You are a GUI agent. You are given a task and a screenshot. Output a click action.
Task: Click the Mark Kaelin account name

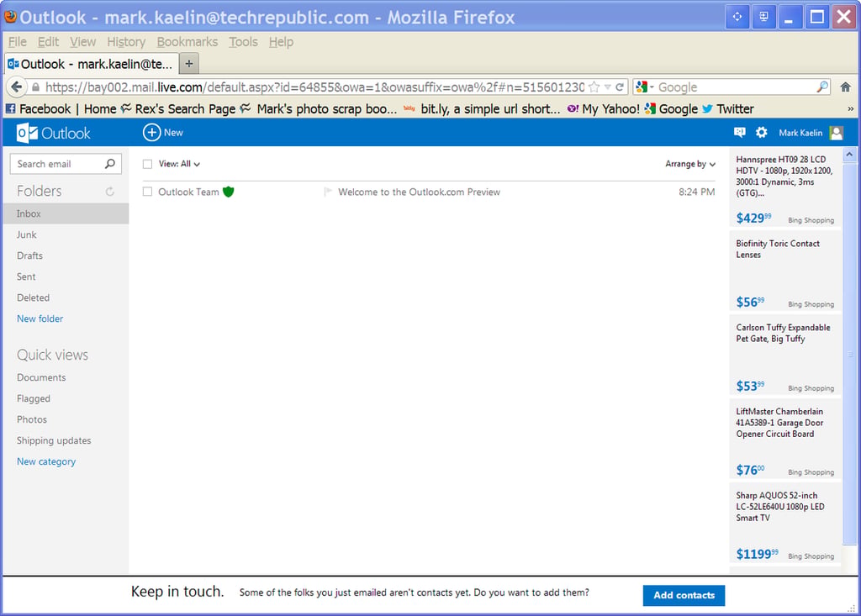click(800, 133)
